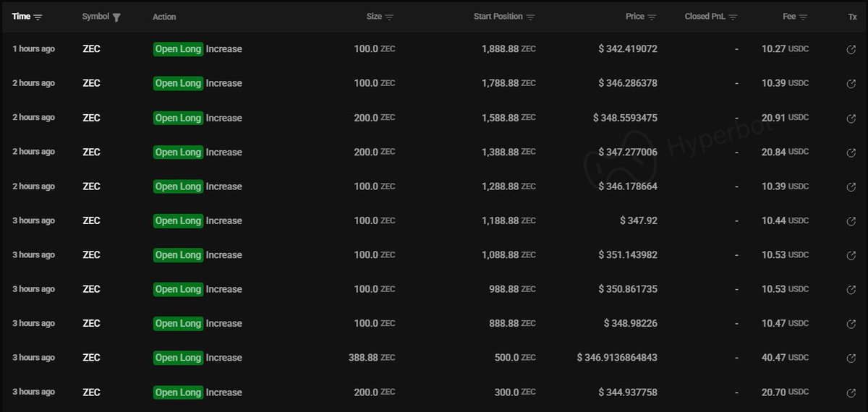Open transaction link for the $342.419072 trade
Screen dimensions: 868x412
(x=851, y=49)
